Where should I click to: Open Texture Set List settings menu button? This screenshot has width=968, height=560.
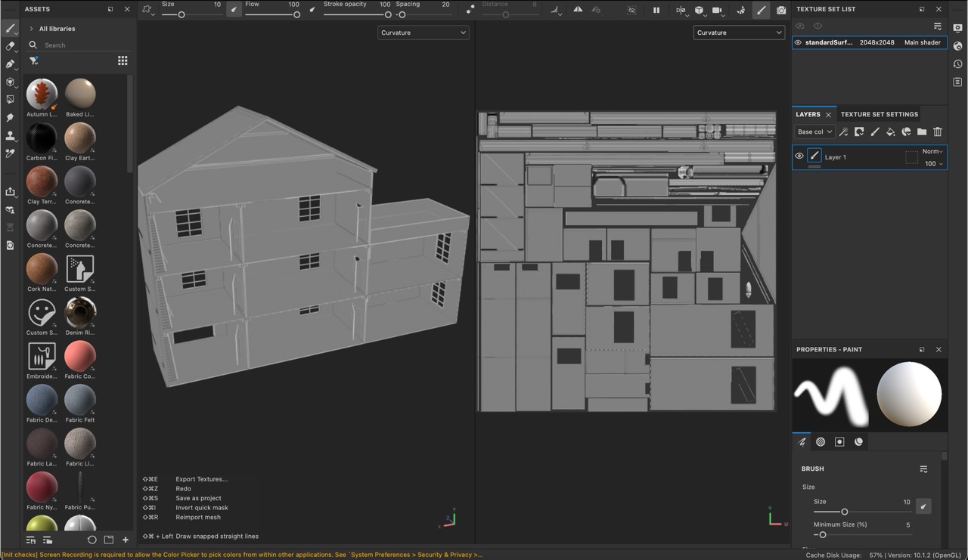click(x=938, y=26)
